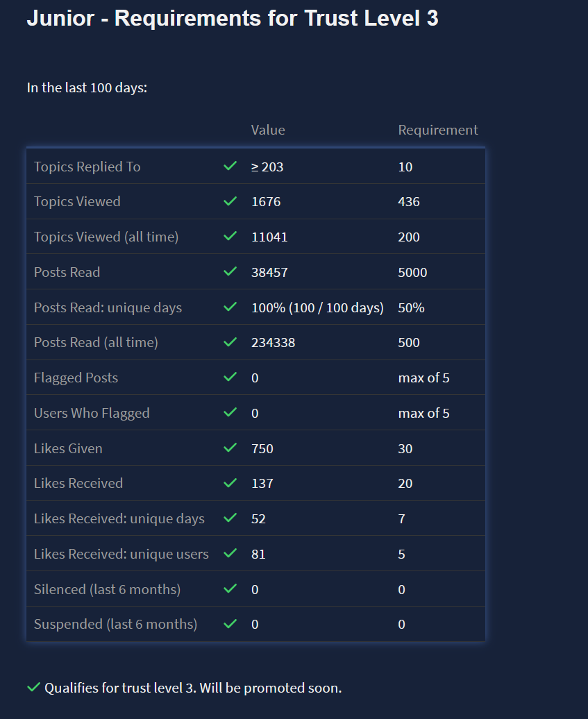Viewport: 588px width, 719px height.
Task: Click the checkmark in the Flagged Posts row
Action: (x=230, y=378)
